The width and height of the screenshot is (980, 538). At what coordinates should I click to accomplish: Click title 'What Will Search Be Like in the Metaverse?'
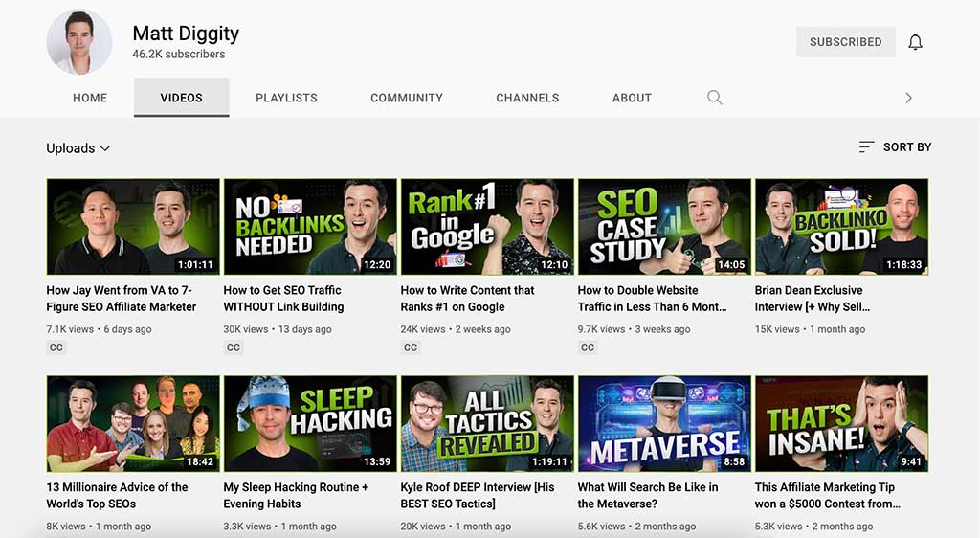click(x=648, y=496)
